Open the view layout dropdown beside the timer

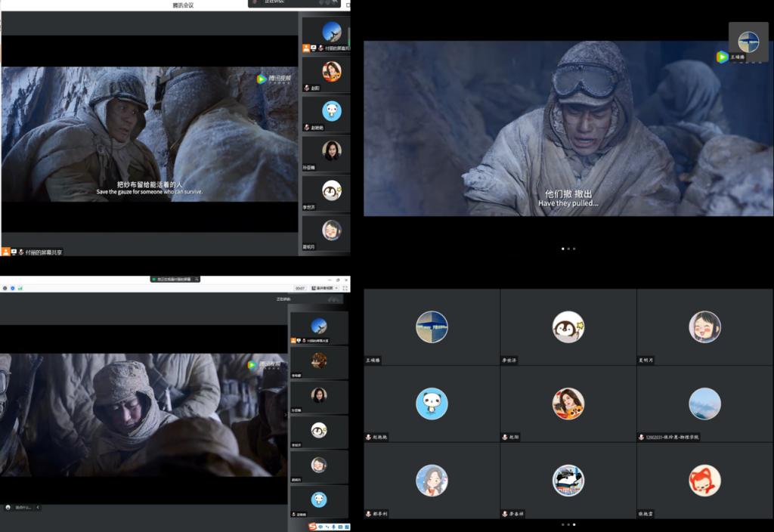(x=325, y=288)
